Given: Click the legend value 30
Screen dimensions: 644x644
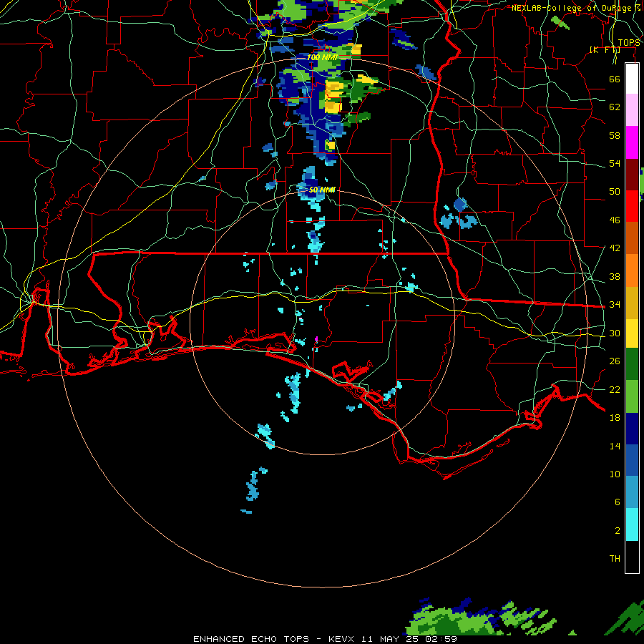Looking at the screenshot, I should click(615, 333).
